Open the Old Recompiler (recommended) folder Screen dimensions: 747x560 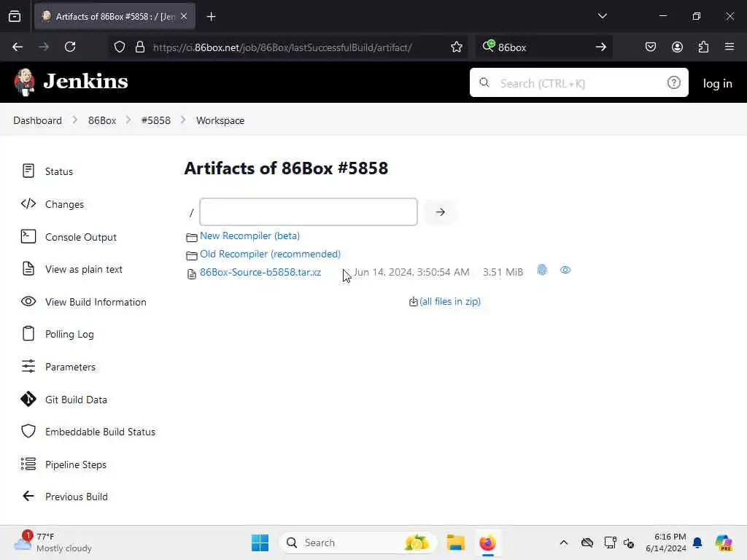click(x=270, y=254)
